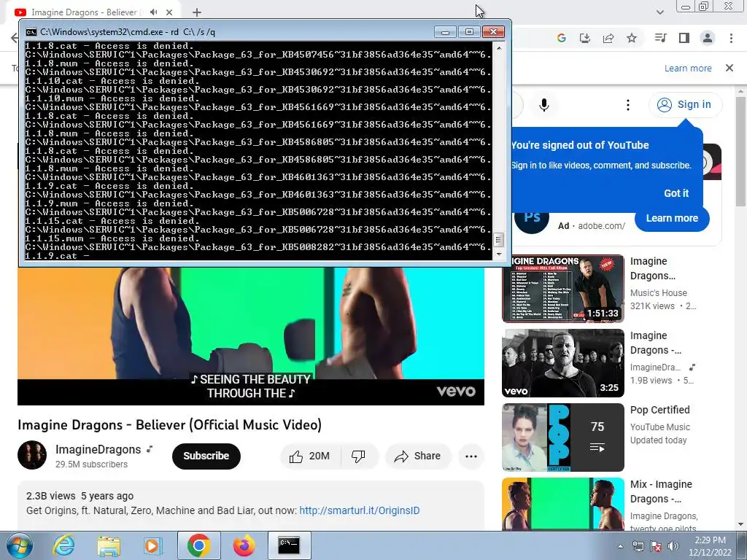Open Windows Media Player from taskbar
The width and height of the screenshot is (747, 560).
tap(153, 545)
